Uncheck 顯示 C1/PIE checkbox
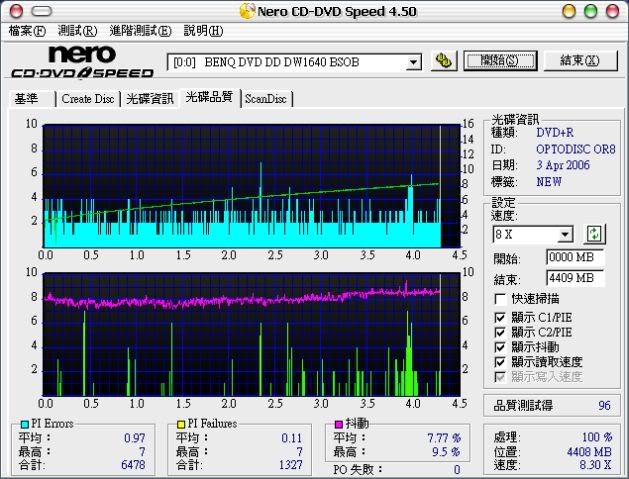The height and width of the screenshot is (479, 629). (x=500, y=318)
